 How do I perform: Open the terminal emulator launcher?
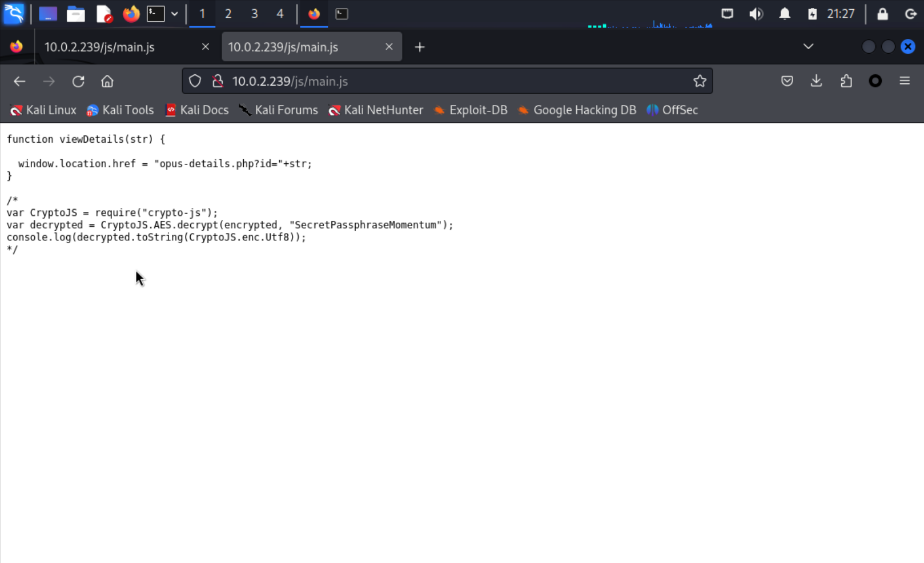point(156,14)
